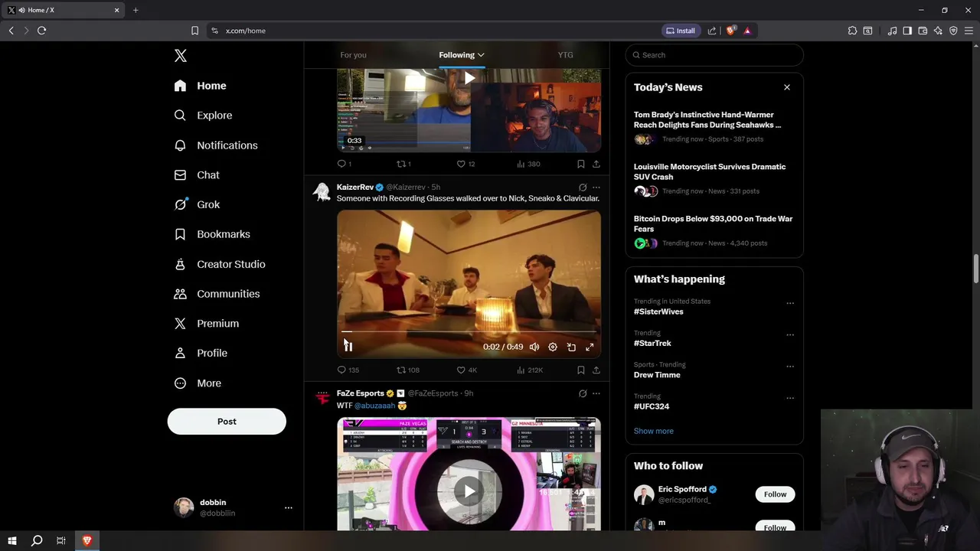
Task: Click Show more under What's happening
Action: (654, 431)
